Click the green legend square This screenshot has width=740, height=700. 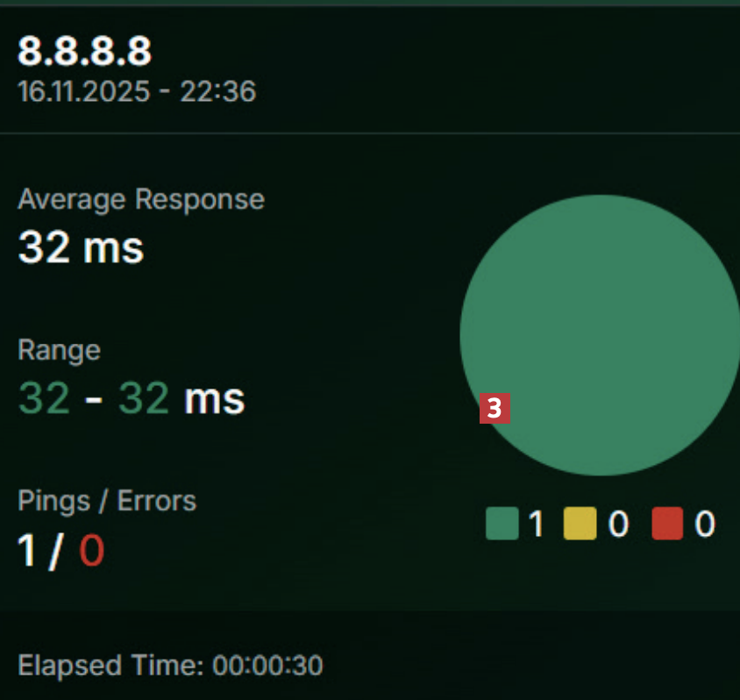click(502, 523)
